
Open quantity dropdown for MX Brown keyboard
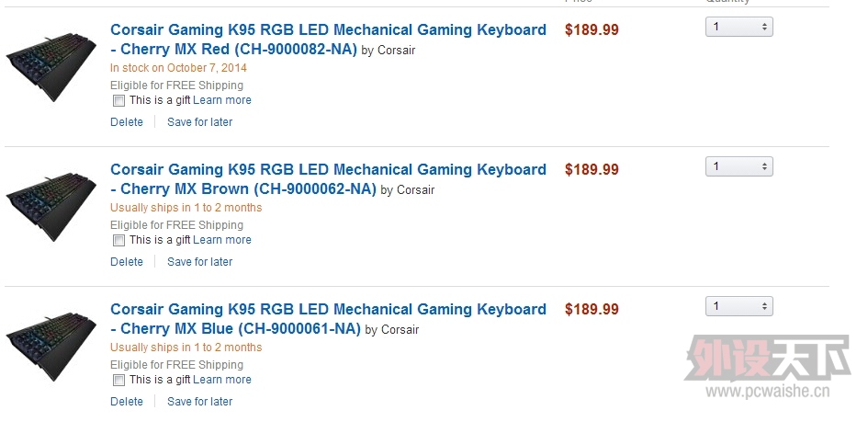739,166
